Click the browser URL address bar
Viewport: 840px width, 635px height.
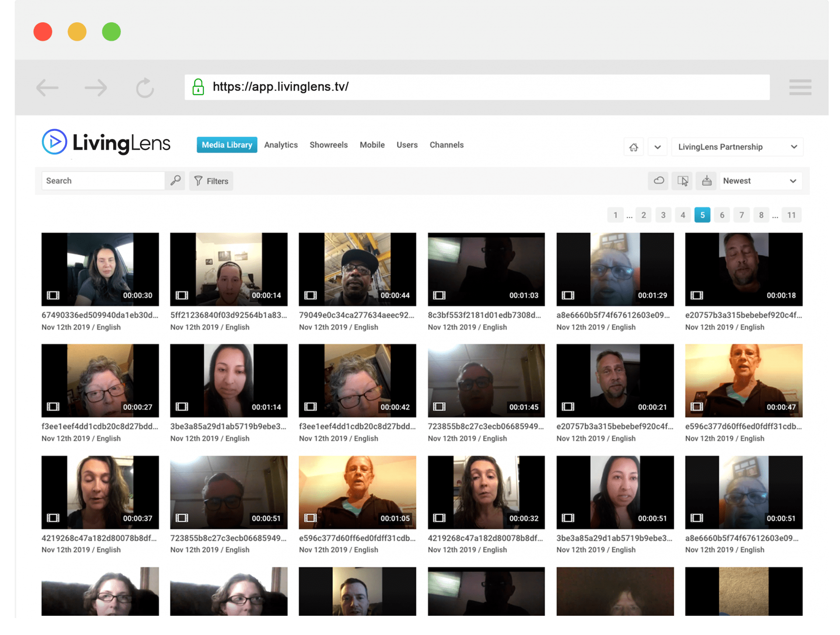point(477,87)
